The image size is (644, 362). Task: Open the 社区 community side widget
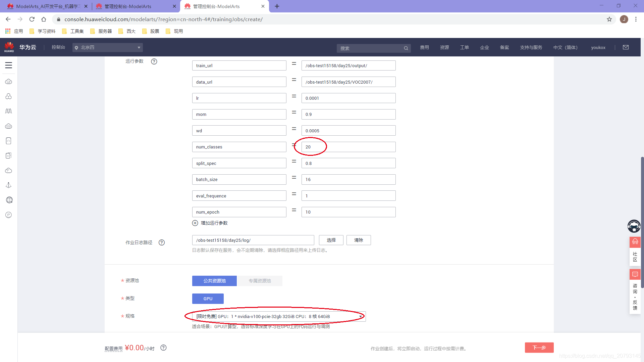point(635,251)
